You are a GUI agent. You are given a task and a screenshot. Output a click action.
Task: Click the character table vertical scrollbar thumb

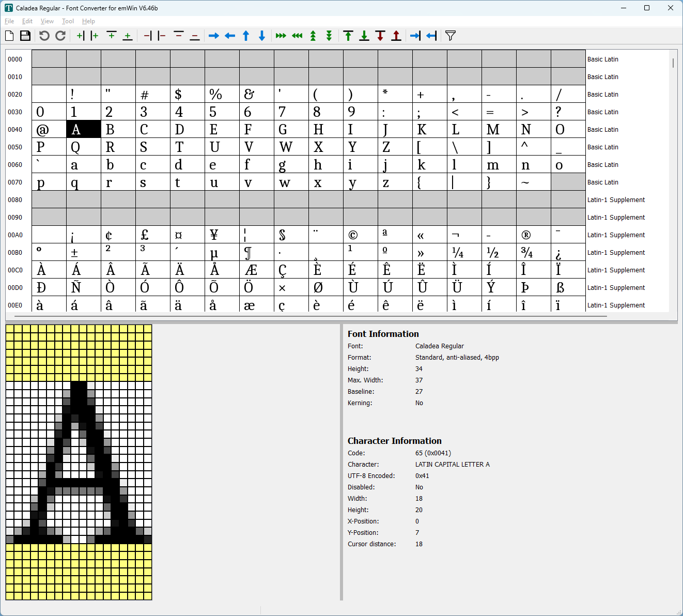click(673, 63)
